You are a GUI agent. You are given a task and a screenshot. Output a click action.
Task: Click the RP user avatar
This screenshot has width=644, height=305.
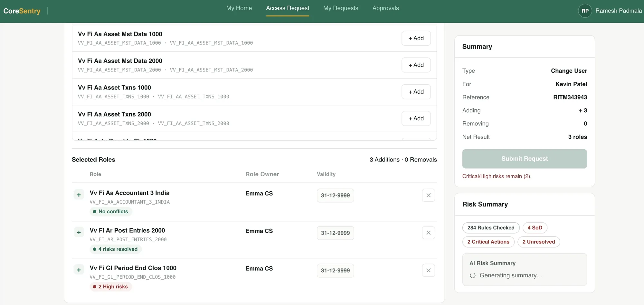click(x=585, y=11)
